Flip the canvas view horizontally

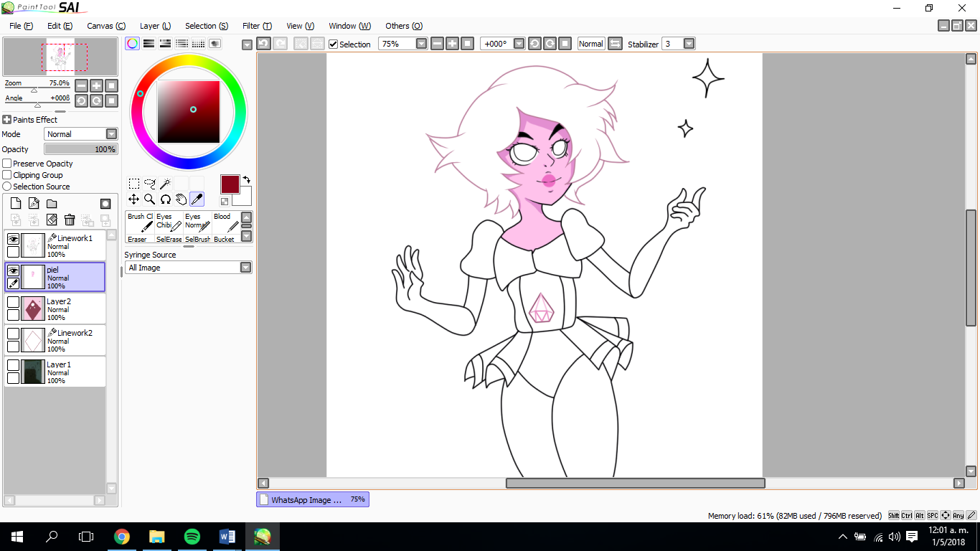(615, 44)
